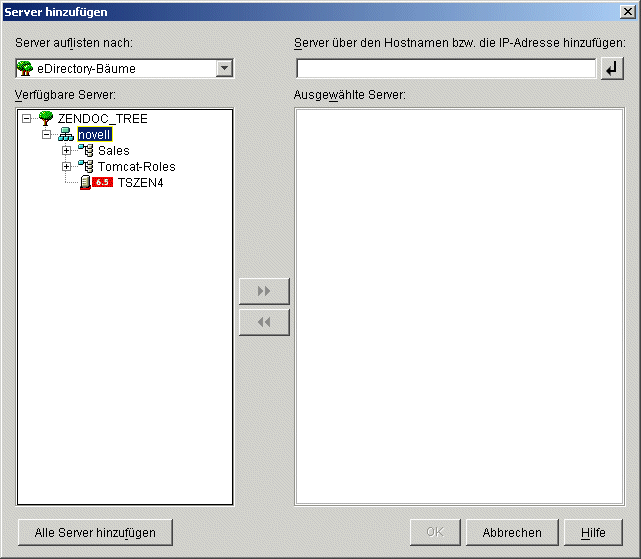Expand the Tomcat-Roles node
This screenshot has height=559, width=641.
pyautogui.click(x=66, y=166)
